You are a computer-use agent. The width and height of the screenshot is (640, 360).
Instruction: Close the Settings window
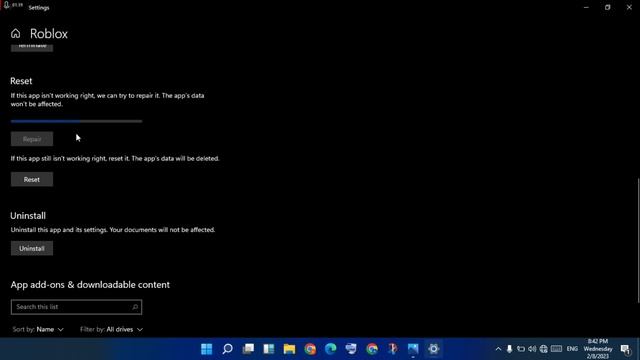629,7
